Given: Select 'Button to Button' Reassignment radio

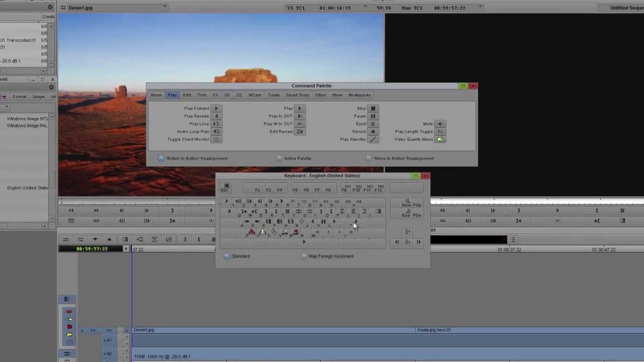Looking at the screenshot, I should (161, 158).
